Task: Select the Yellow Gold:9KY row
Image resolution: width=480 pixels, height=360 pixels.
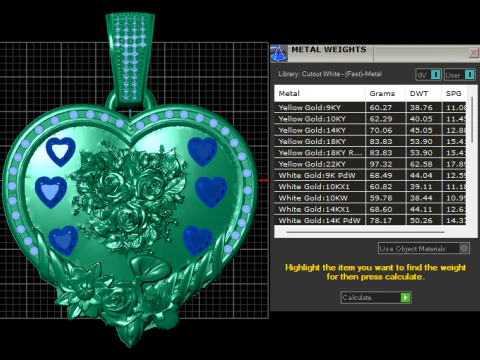Action: pyautogui.click(x=370, y=107)
